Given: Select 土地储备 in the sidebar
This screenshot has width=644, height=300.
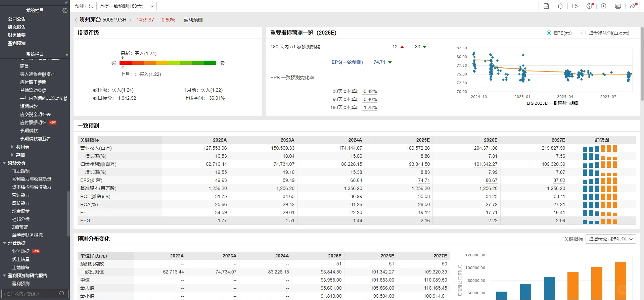Looking at the screenshot, I should click(x=21, y=267).
